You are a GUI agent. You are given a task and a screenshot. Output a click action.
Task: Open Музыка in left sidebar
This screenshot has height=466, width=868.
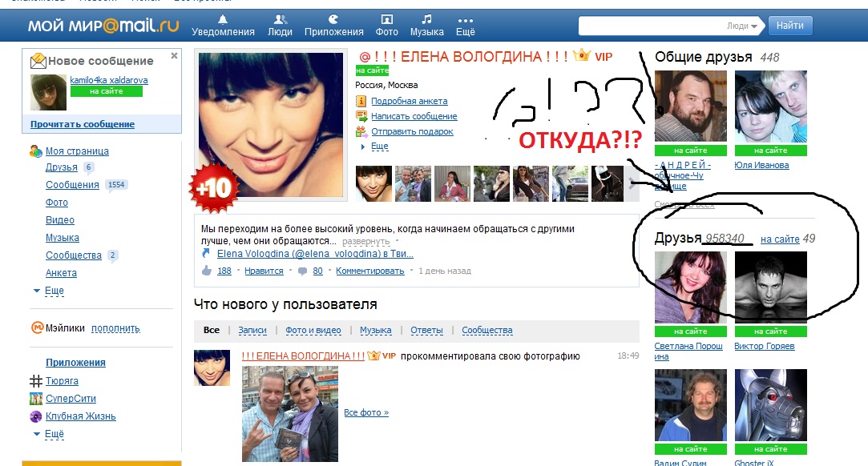(x=62, y=238)
